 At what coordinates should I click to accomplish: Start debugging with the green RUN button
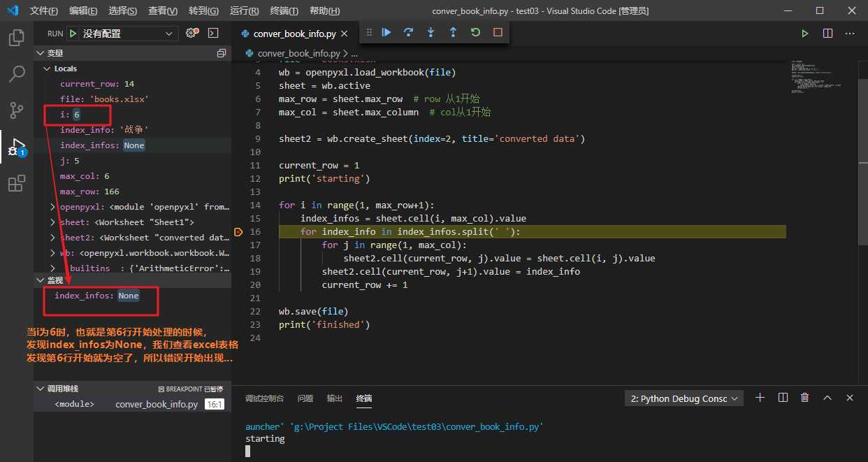click(x=73, y=34)
